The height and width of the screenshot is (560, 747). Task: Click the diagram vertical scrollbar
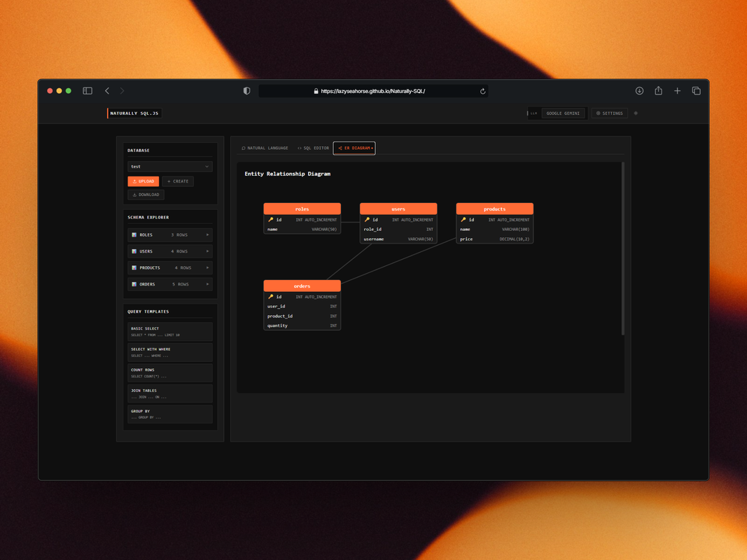tap(622, 248)
